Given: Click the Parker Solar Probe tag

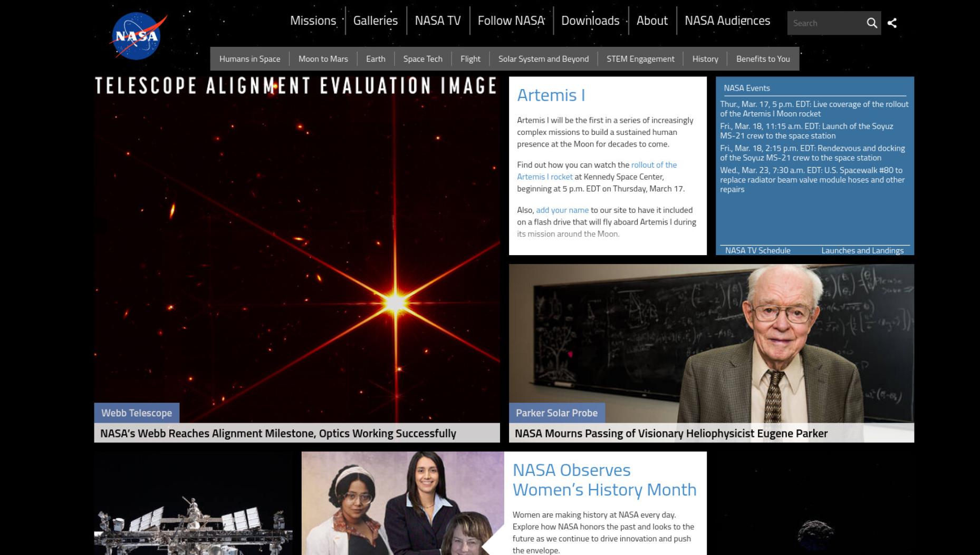Looking at the screenshot, I should (557, 413).
